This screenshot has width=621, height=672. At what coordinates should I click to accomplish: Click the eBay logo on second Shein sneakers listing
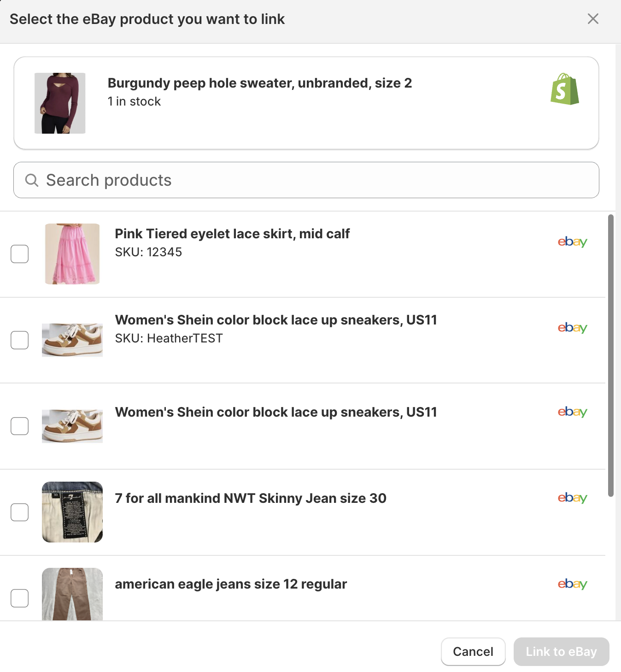572,412
